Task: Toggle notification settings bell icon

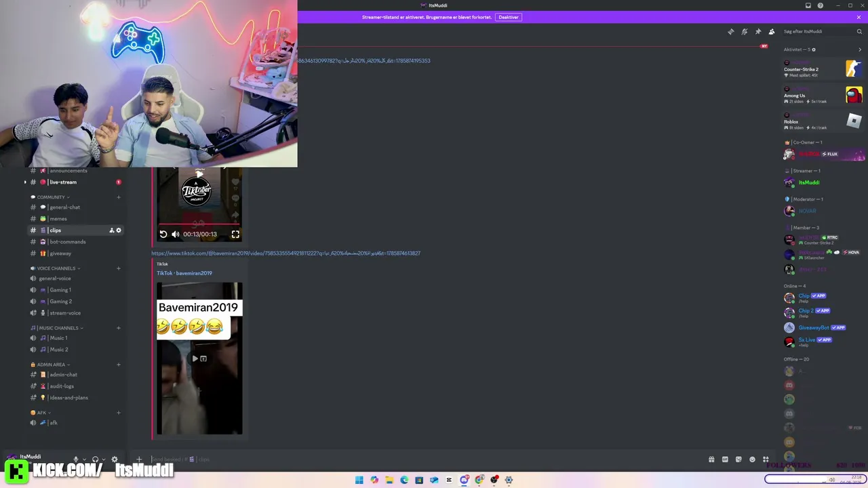Action: point(744,31)
